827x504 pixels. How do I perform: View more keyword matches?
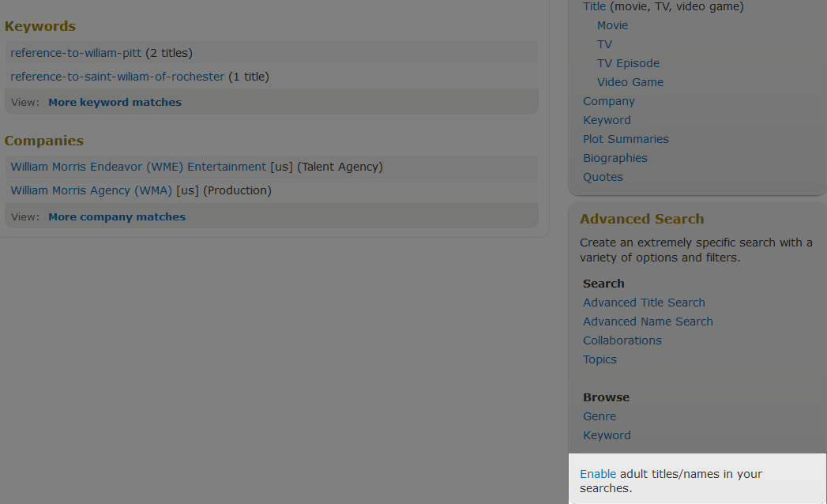point(115,102)
